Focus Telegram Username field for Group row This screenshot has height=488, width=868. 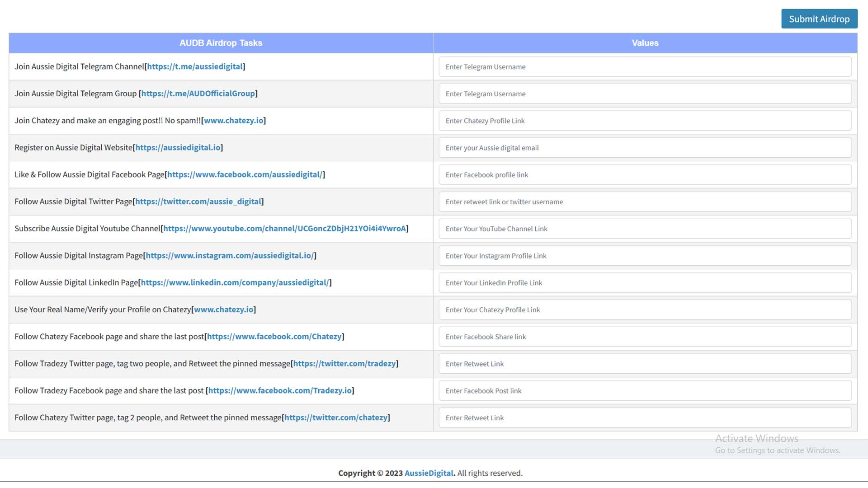[645, 94]
